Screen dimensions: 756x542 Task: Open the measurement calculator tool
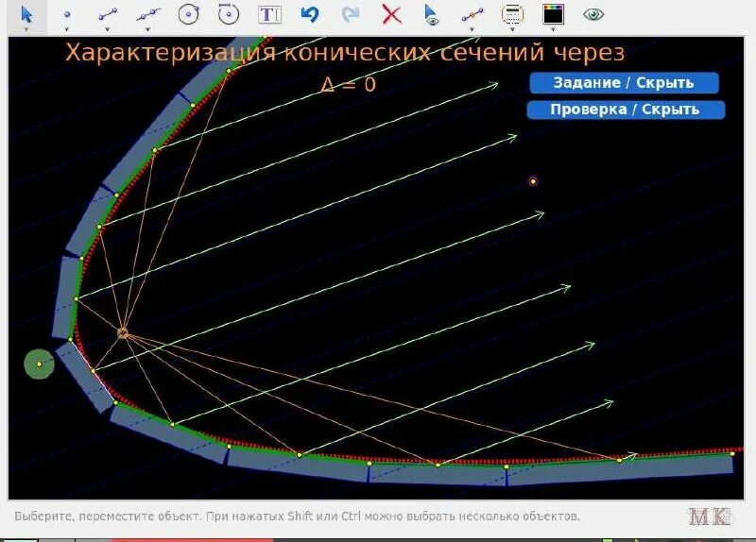[x=512, y=14]
